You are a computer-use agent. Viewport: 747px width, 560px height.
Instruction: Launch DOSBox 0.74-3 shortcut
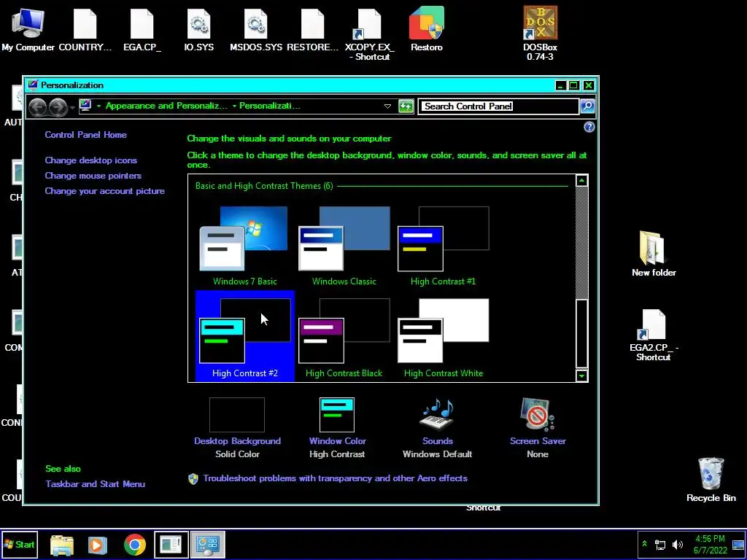tap(541, 34)
